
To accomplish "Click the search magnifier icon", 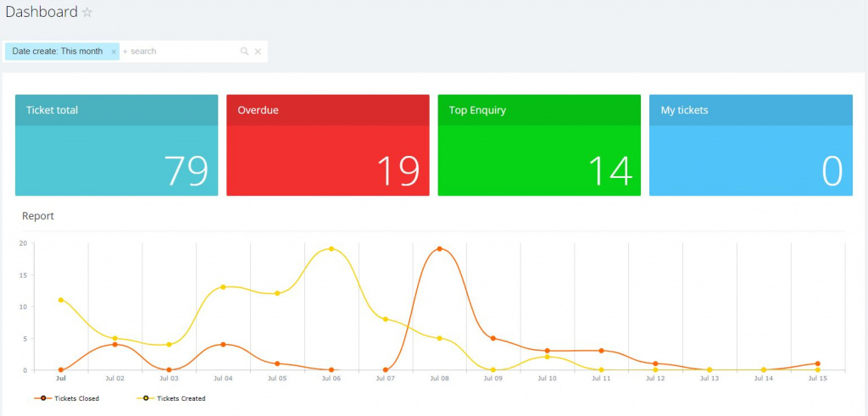I will [245, 52].
